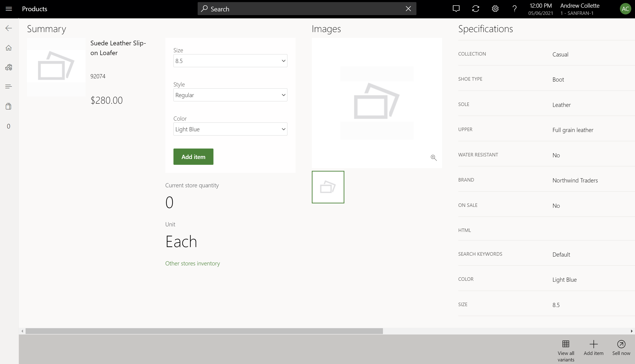Click the settings gear icon in toolbar
635x364 pixels.
point(495,9)
